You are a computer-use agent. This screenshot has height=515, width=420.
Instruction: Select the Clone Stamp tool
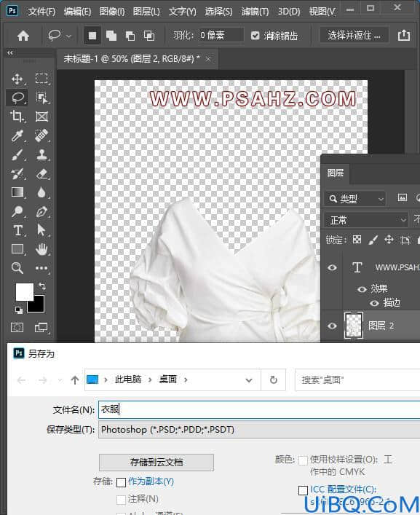[41, 154]
